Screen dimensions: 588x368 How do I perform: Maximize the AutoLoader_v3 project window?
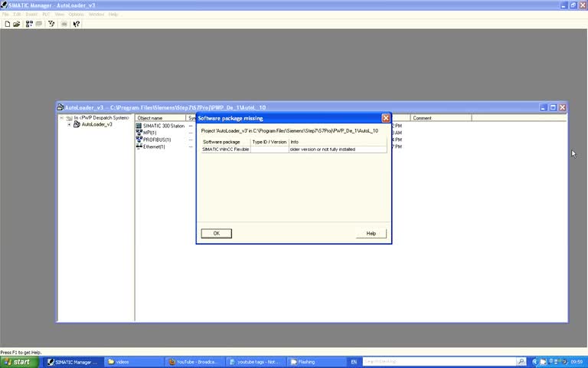tap(553, 107)
